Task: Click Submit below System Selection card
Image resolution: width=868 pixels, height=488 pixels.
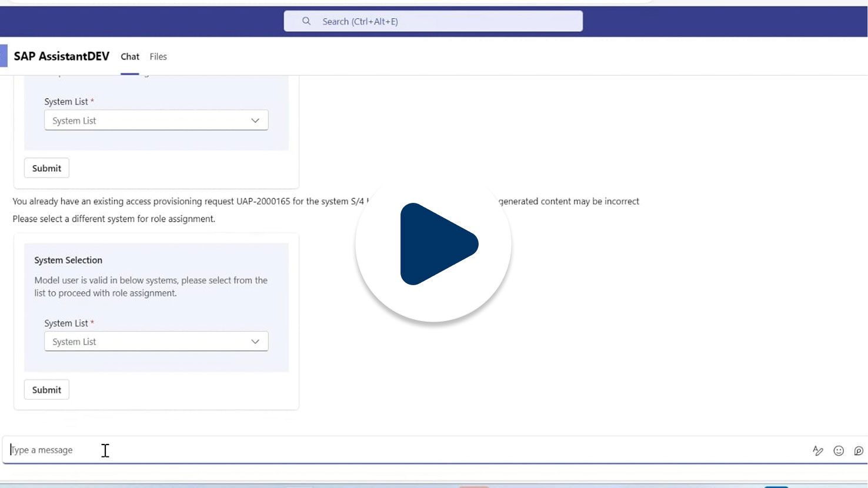Action: [46, 390]
